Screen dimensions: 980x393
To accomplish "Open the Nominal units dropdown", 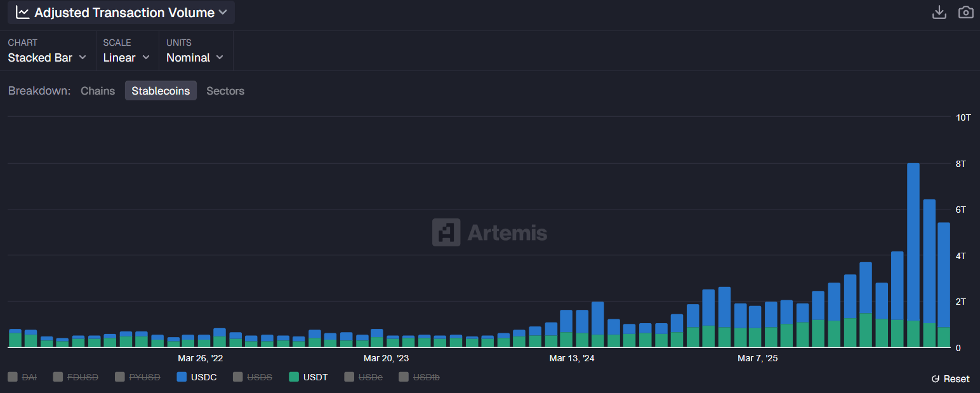I will click(194, 57).
